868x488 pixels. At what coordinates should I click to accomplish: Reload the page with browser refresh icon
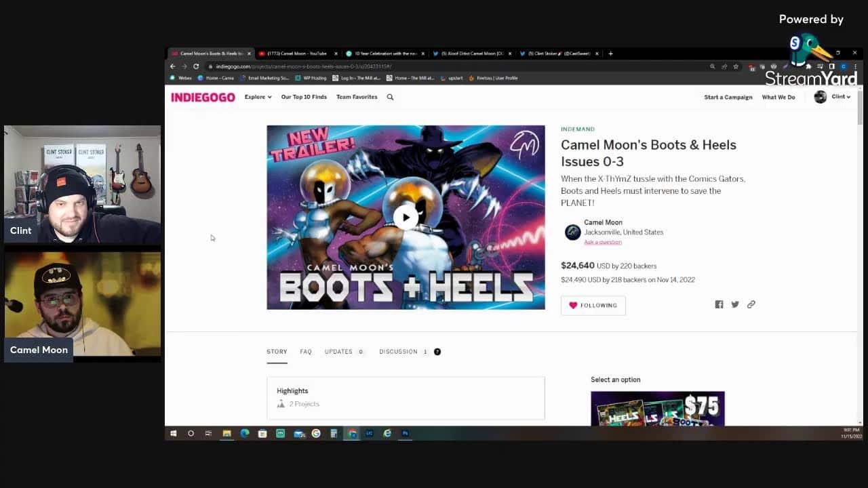pyautogui.click(x=196, y=66)
